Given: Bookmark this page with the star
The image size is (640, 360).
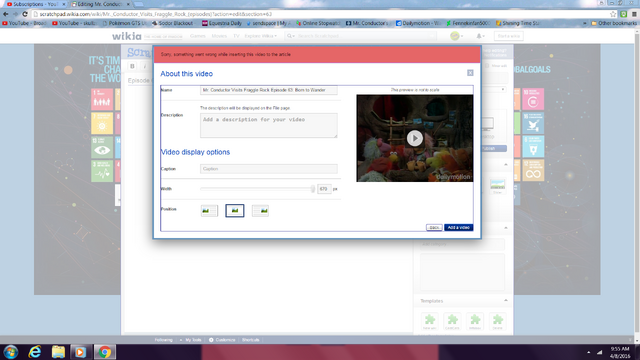Looking at the screenshot, I should (613, 14).
